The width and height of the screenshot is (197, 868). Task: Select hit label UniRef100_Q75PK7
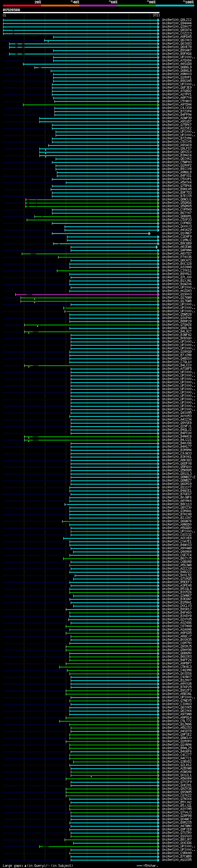point(176,125)
